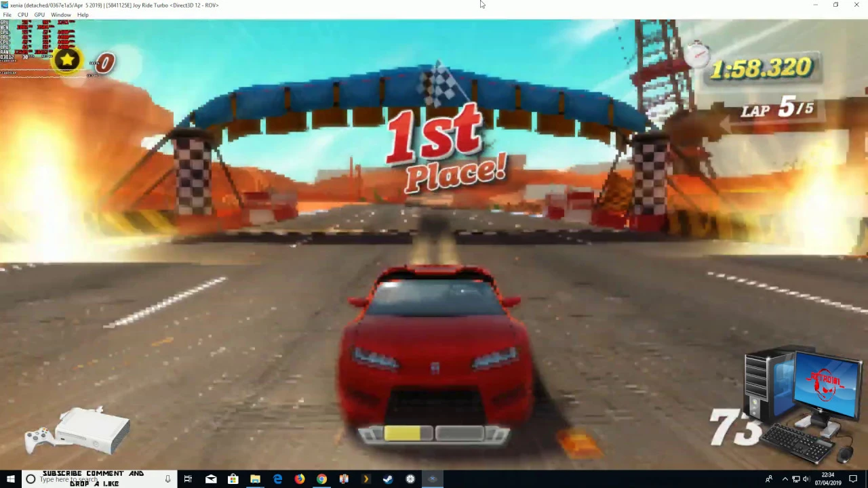The width and height of the screenshot is (868, 488).
Task: Click the Cortana circle icon
Action: coord(31,479)
